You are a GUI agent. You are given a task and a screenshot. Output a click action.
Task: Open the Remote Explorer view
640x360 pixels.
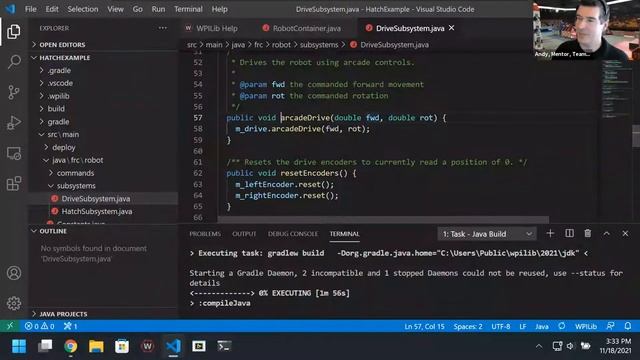(x=13, y=153)
